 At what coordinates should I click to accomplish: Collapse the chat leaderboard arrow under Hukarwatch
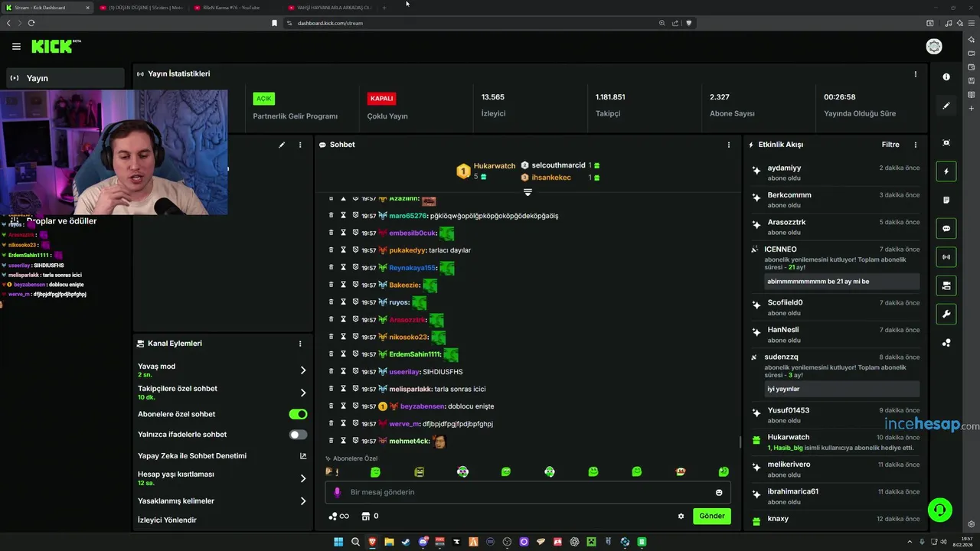[528, 191]
